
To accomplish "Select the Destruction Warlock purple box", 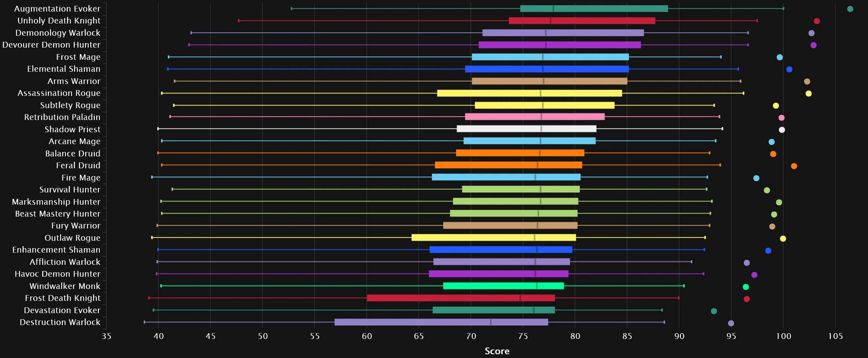I will pyautogui.click(x=441, y=322).
